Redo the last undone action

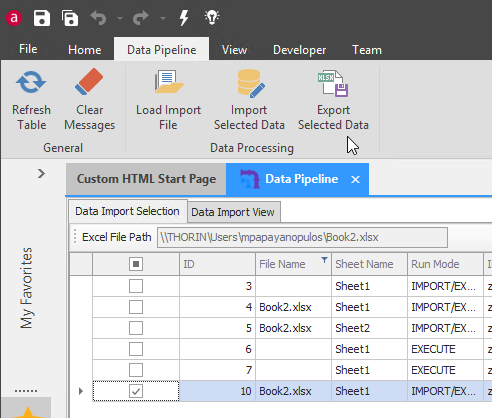[x=141, y=18]
